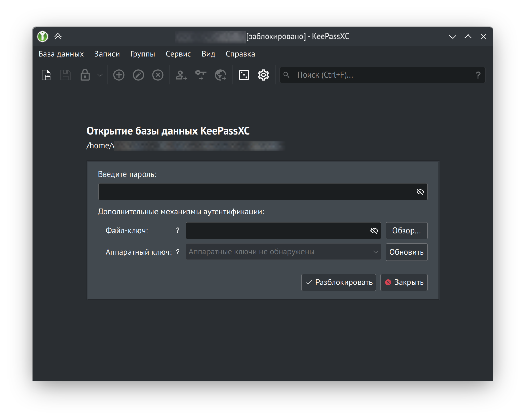Maximize the KeePassXC window
This screenshot has width=526, height=420.
468,37
